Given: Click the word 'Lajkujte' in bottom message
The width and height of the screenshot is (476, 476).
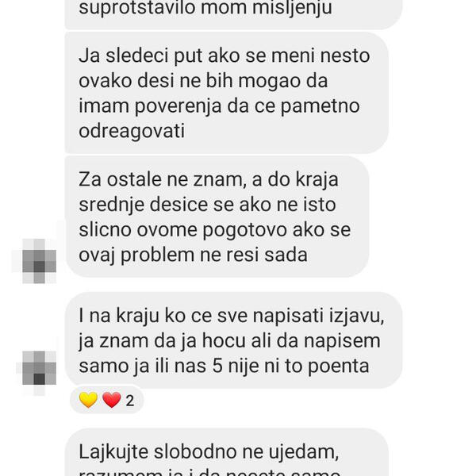Looking at the screenshot, I should (x=113, y=452).
